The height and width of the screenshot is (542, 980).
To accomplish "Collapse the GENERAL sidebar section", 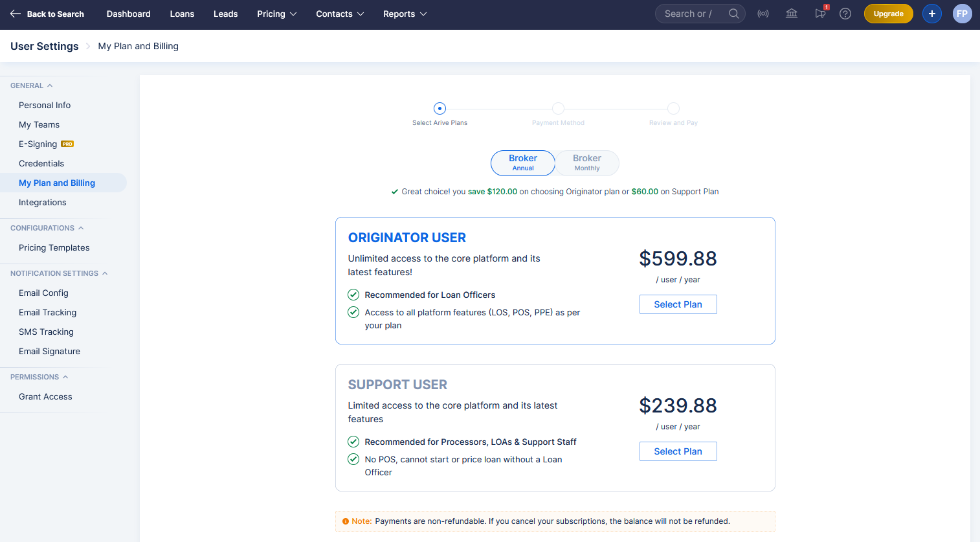I will tap(32, 85).
